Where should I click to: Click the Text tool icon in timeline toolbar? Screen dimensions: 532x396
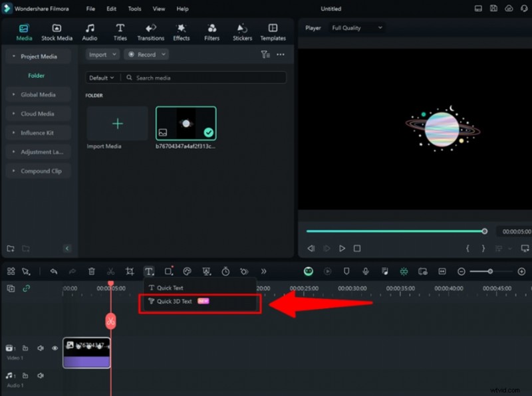coord(149,271)
